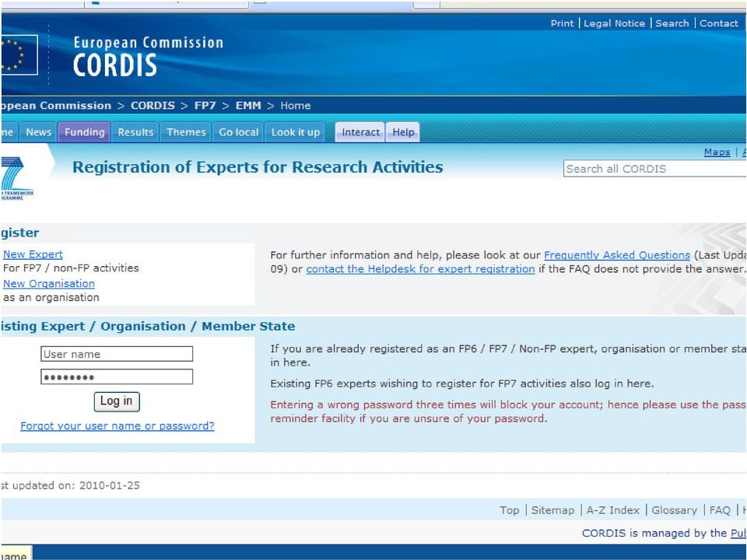Click the CORDIS title in banner
Viewport: 747px width, 560px height.
(x=115, y=65)
